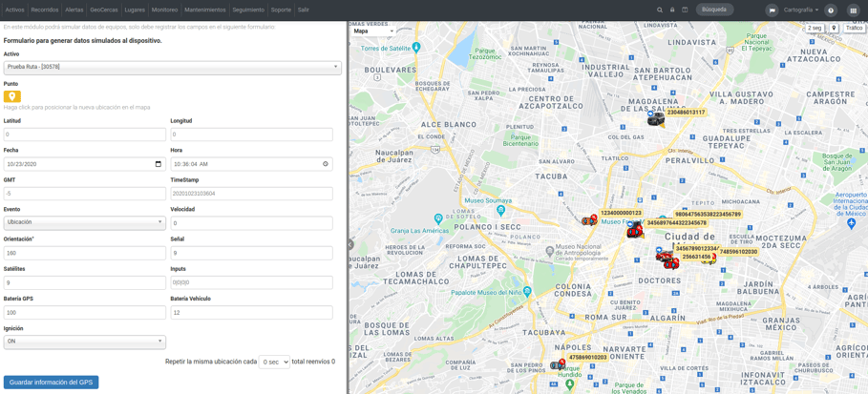Screen dimensions: 868x394
Task: Click the airport icon Aeropuerto Internacional
Action: tap(852, 223)
